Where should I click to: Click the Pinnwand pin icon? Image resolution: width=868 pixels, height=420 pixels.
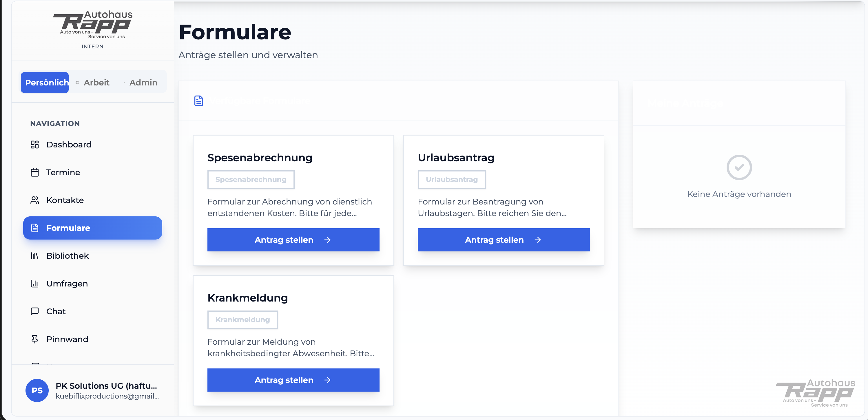pyautogui.click(x=35, y=339)
